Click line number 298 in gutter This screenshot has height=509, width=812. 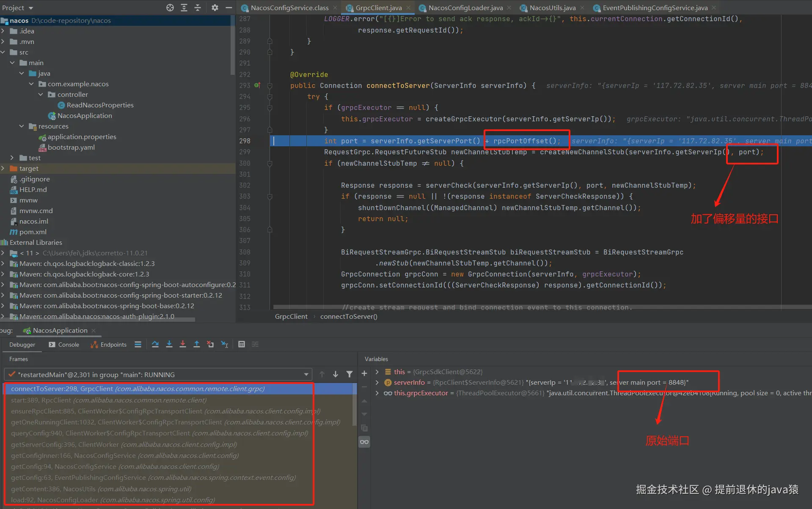[245, 141]
